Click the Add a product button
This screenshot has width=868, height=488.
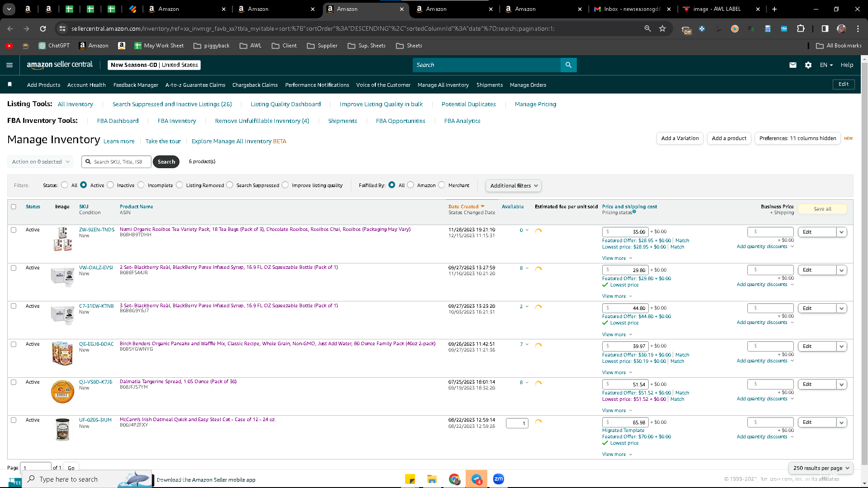pos(729,138)
